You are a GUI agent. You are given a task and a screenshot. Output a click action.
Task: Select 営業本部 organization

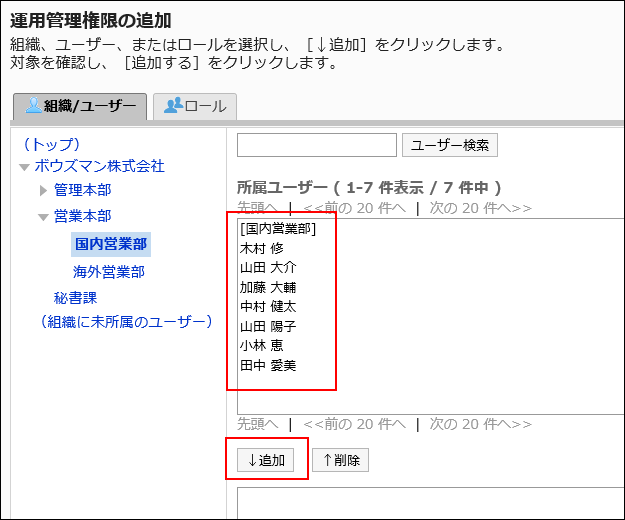tap(83, 216)
